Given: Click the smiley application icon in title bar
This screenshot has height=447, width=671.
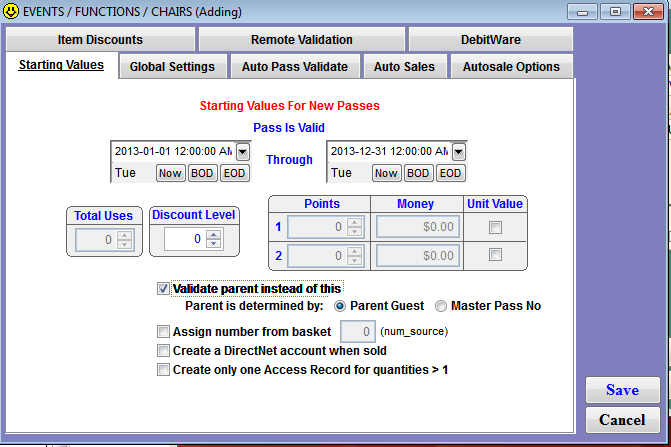Looking at the screenshot, I should tap(11, 11).
